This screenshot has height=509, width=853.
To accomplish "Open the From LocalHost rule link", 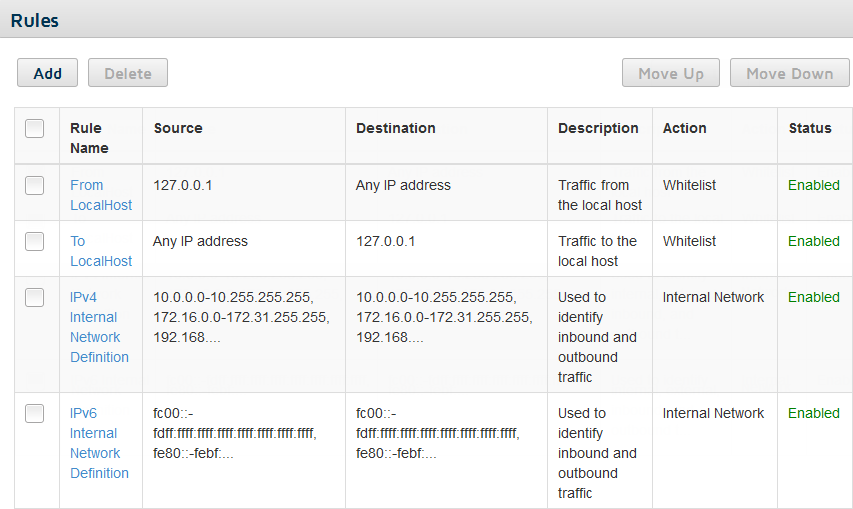I will [101, 195].
